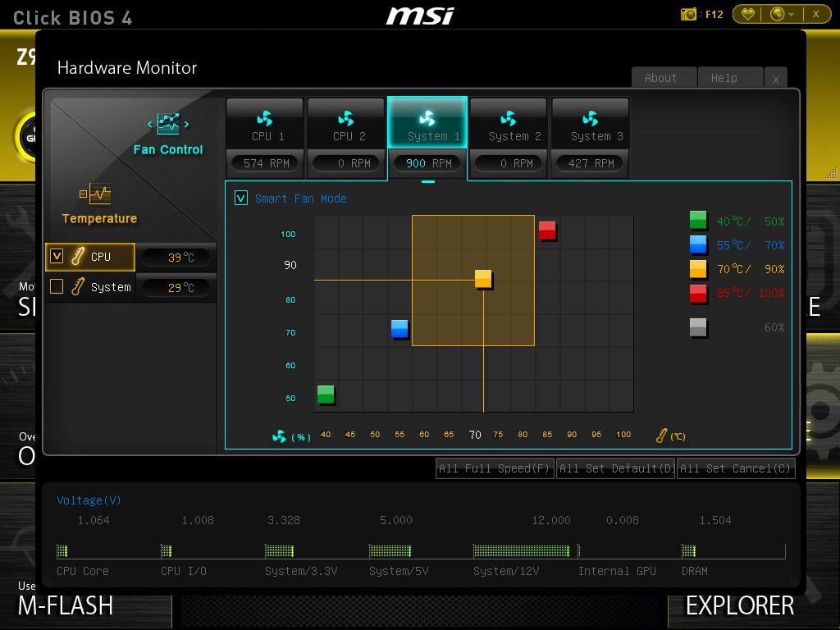Click All Full Speed(F) button
The image size is (840, 630).
point(495,468)
